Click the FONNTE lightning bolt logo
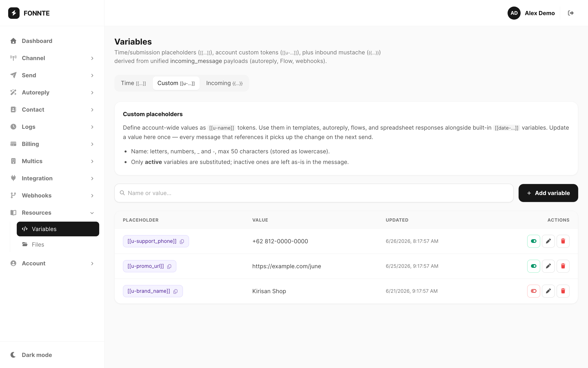Image resolution: width=588 pixels, height=368 pixels. 14,13
